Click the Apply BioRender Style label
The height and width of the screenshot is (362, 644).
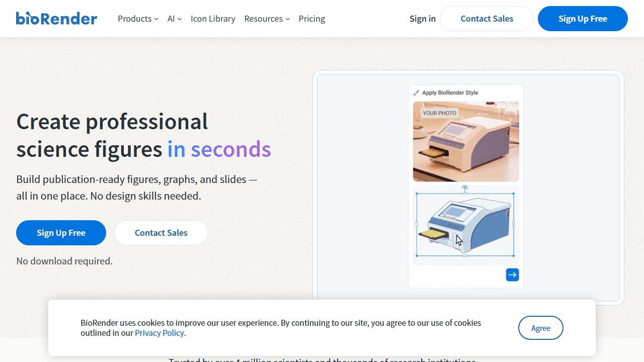[x=450, y=93]
